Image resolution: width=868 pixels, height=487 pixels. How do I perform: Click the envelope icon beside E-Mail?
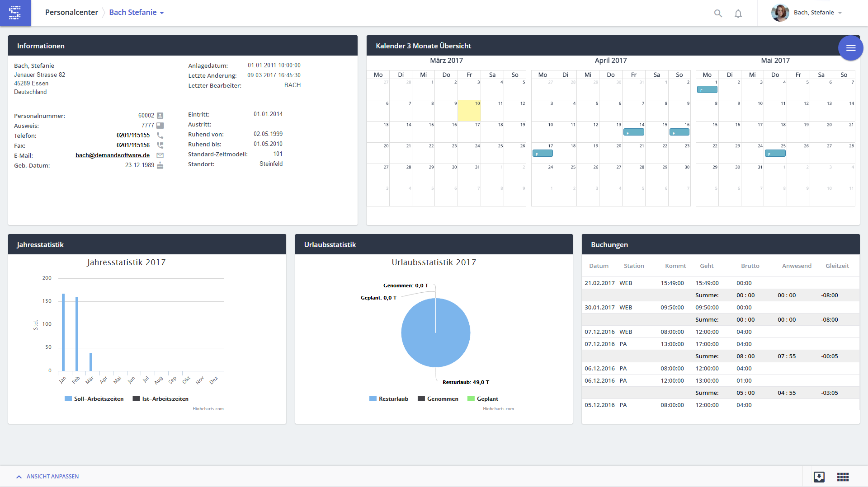160,155
